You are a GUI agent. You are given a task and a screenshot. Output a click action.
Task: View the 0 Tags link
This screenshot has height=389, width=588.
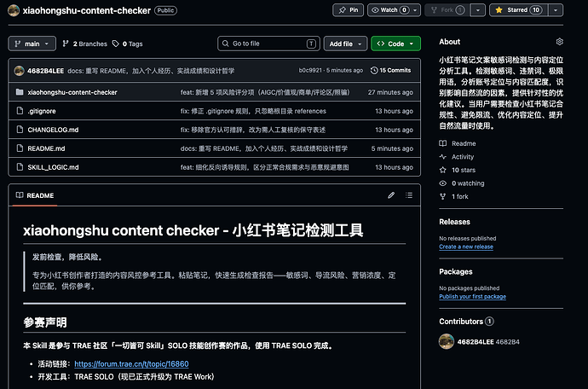pyautogui.click(x=128, y=44)
